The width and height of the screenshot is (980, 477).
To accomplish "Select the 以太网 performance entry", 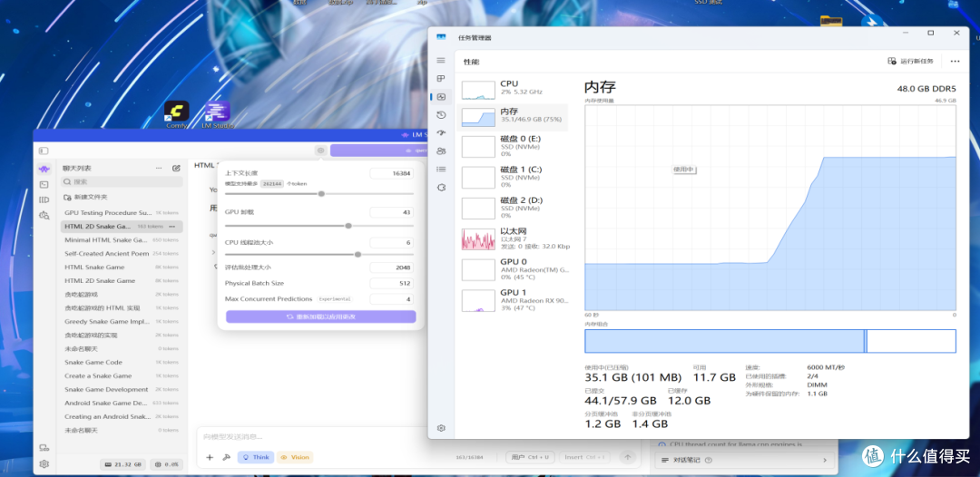I will (513, 239).
